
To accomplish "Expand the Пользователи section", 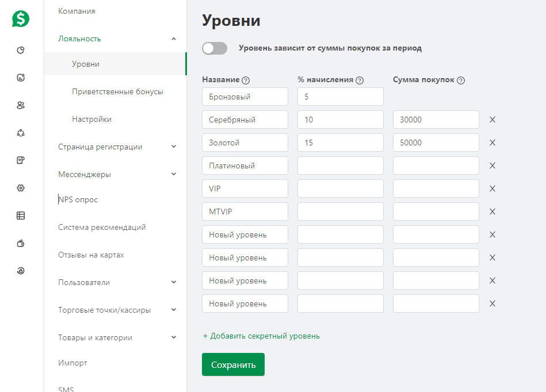I will 174,282.
